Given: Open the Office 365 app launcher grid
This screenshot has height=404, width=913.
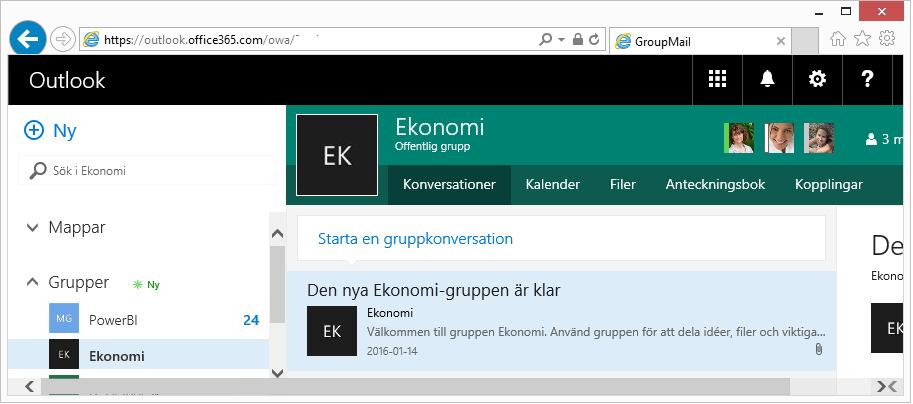Looking at the screenshot, I should coord(717,79).
